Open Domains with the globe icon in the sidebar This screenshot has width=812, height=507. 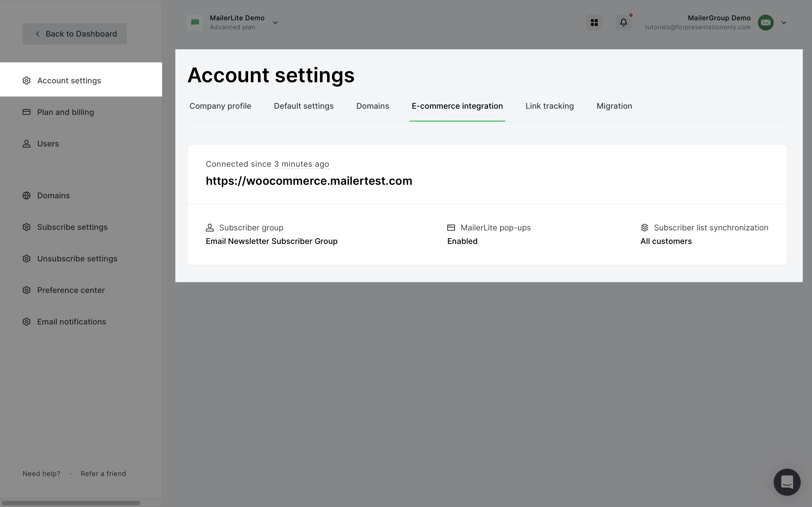point(53,195)
